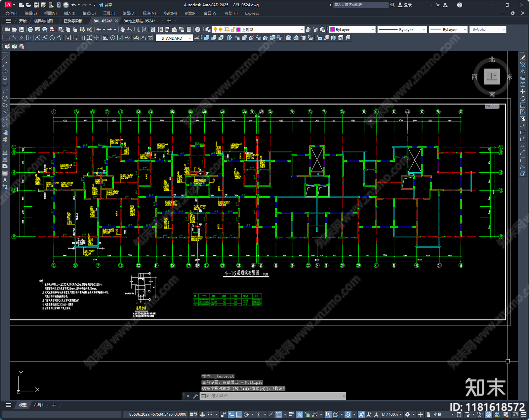Click the Save icon in quick access toolbar
The image size is (529, 420).
coord(36,5)
